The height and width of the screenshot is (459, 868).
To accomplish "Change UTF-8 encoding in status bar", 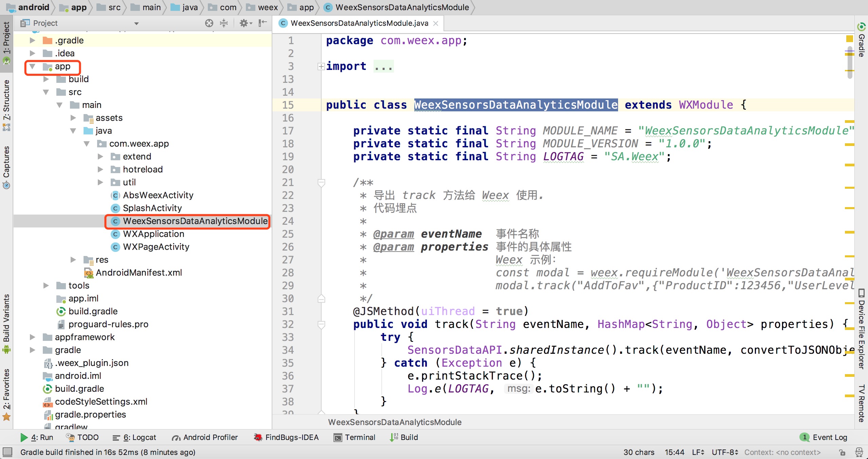I will (x=725, y=452).
